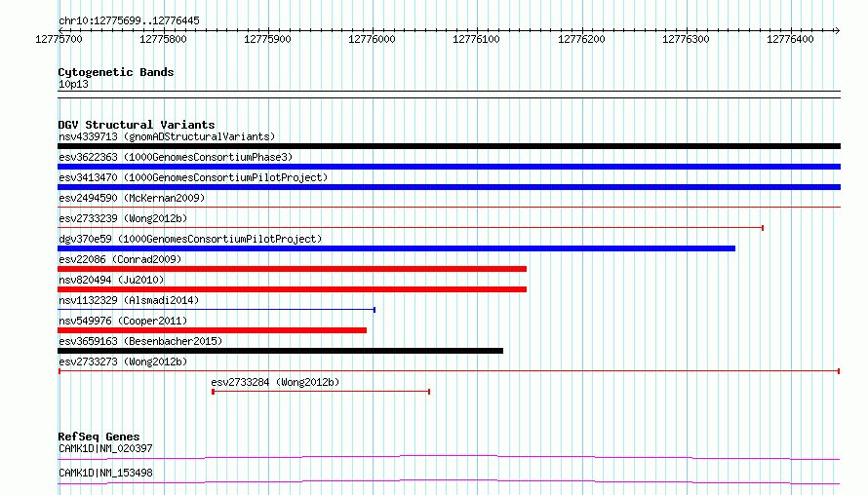Click the esv2733284 (Wong2012b) label

[275, 382]
